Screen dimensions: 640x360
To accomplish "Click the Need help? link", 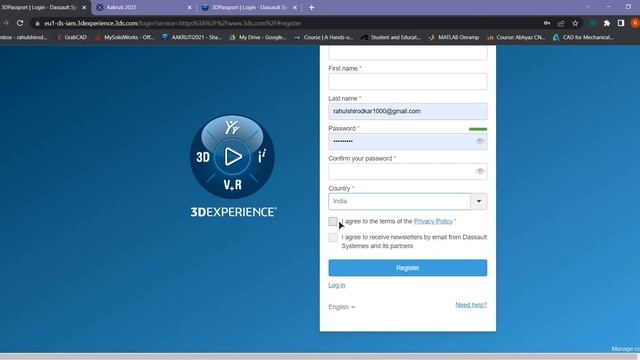I will tap(471, 305).
